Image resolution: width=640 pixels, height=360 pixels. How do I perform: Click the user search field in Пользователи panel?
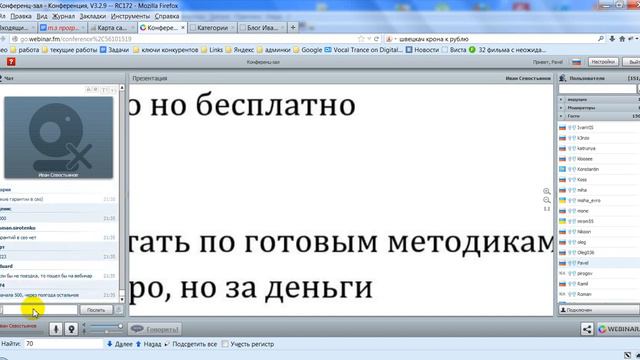pyautogui.click(x=597, y=89)
